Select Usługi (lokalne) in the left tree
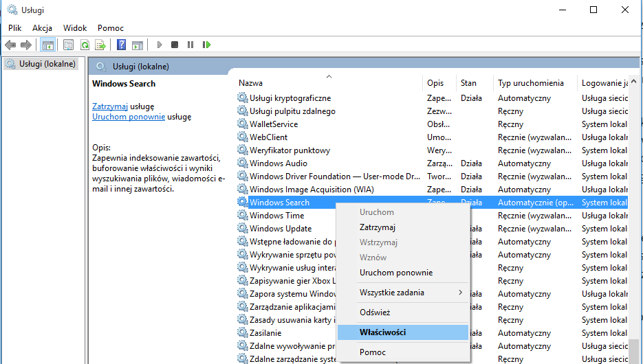Screen dimensions: 643x364 coord(41,64)
